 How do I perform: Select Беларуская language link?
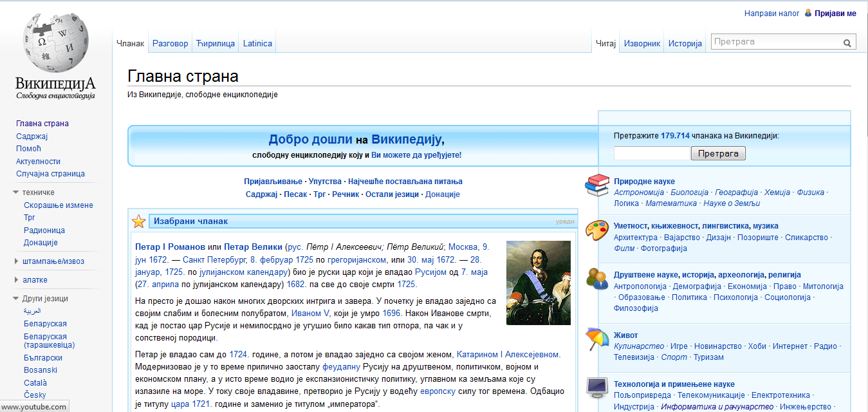pos(45,324)
